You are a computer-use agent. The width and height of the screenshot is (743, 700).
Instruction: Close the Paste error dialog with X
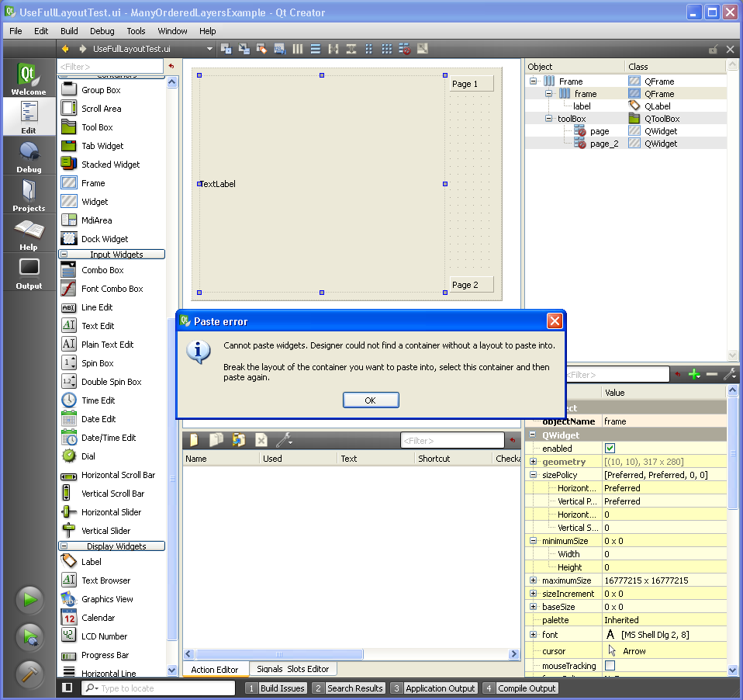point(555,321)
